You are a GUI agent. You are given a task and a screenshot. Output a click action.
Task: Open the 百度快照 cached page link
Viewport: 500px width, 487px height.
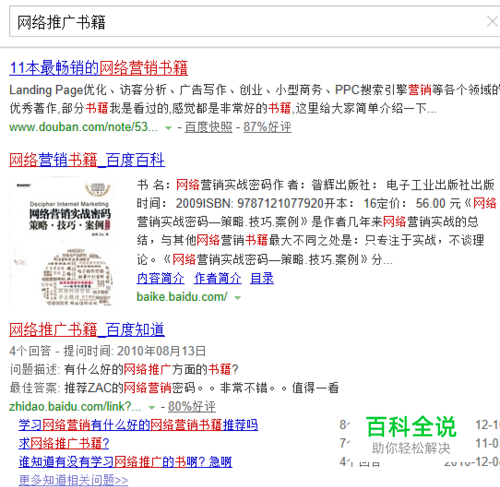pyautogui.click(x=208, y=127)
